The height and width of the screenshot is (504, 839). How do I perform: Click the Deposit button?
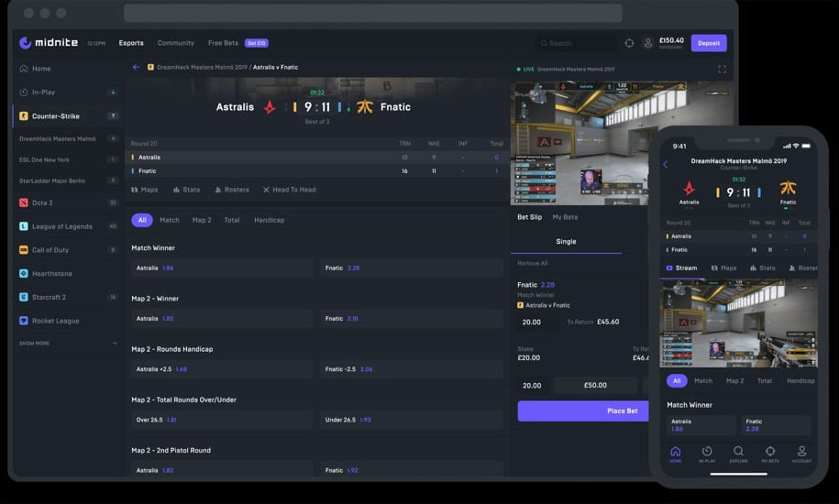709,43
